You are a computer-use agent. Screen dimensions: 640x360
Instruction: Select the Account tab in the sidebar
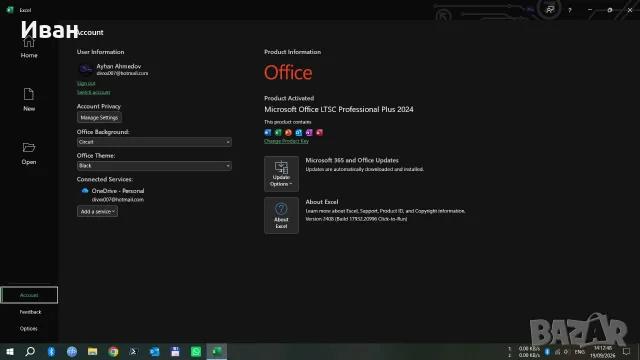coord(29,295)
